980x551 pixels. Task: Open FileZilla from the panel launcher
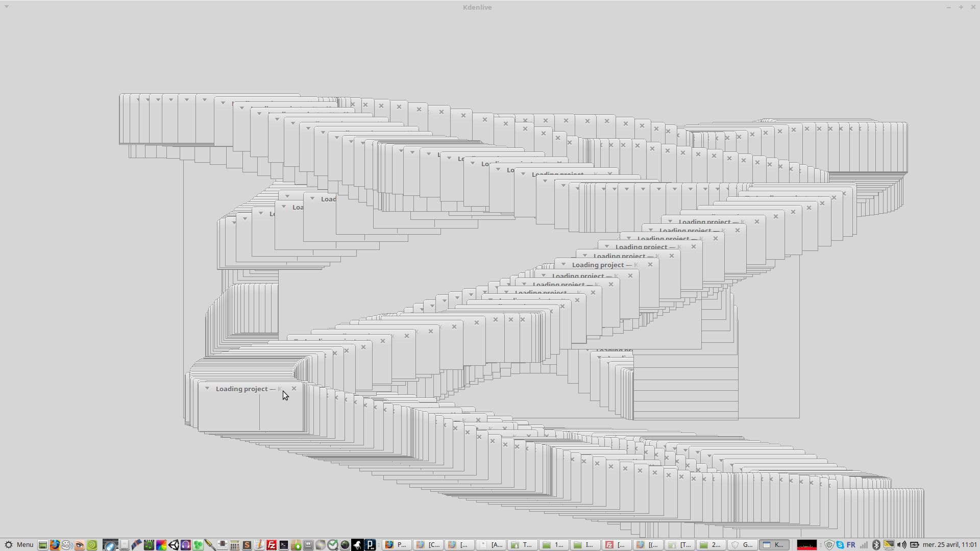coord(272,545)
